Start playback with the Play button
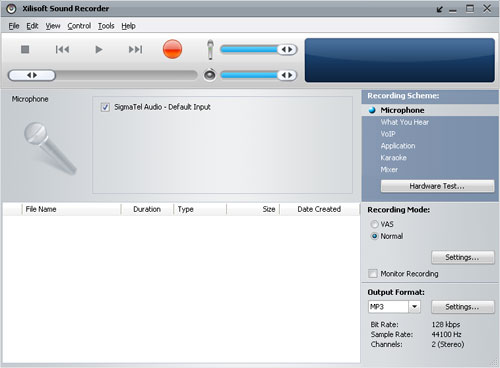This screenshot has height=368, width=500. [99, 49]
